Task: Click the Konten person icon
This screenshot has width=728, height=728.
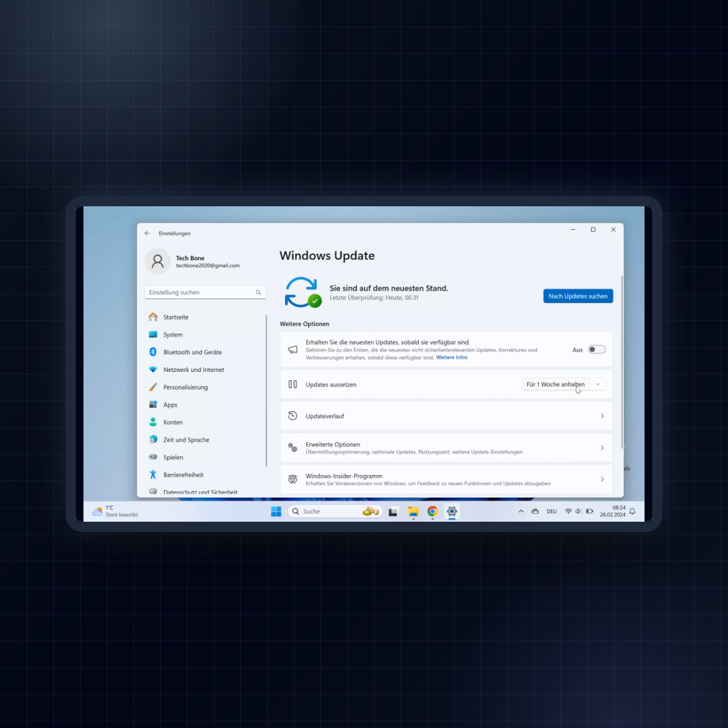Action: [153, 422]
